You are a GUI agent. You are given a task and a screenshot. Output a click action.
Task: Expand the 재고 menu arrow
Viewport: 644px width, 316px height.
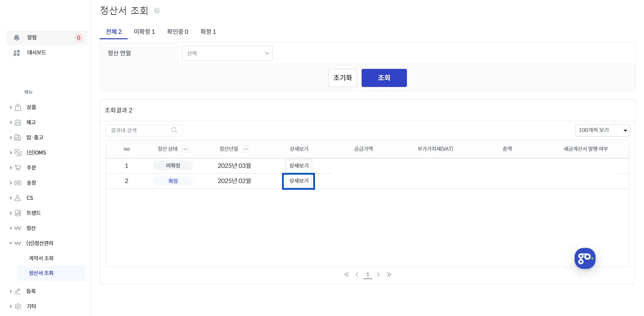click(11, 122)
